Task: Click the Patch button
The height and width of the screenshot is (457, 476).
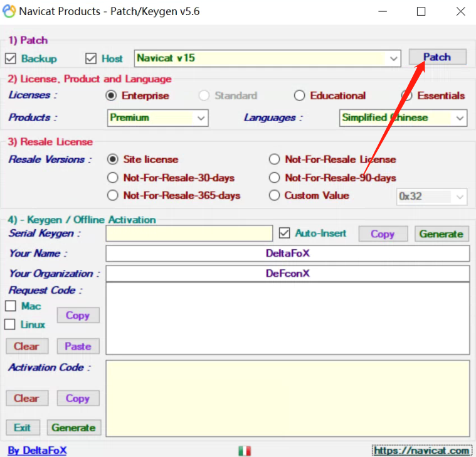Action: click(438, 57)
